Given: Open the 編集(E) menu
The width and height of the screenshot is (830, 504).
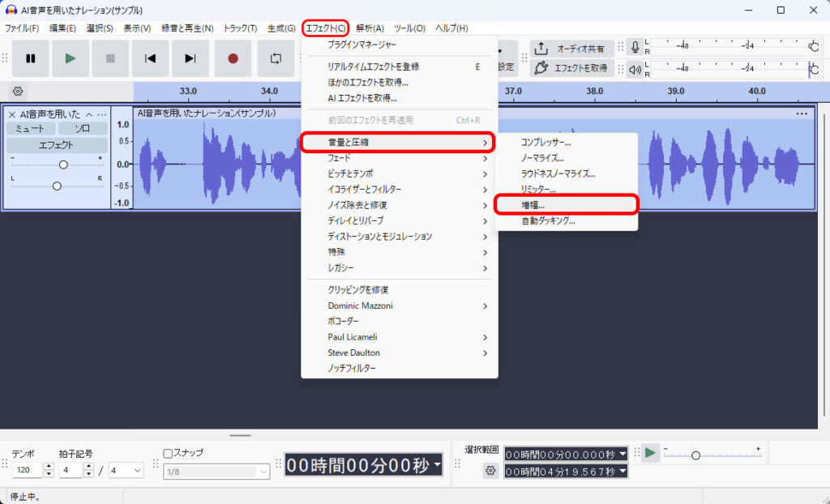Looking at the screenshot, I should pos(62,28).
